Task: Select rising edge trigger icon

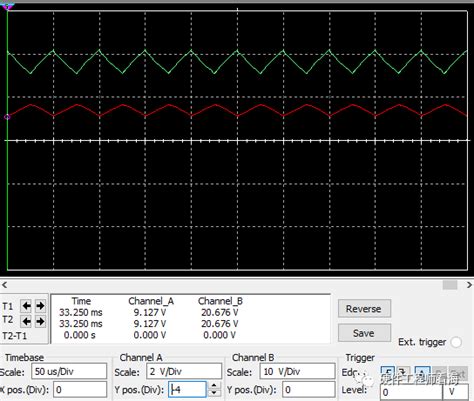Action: (388, 373)
